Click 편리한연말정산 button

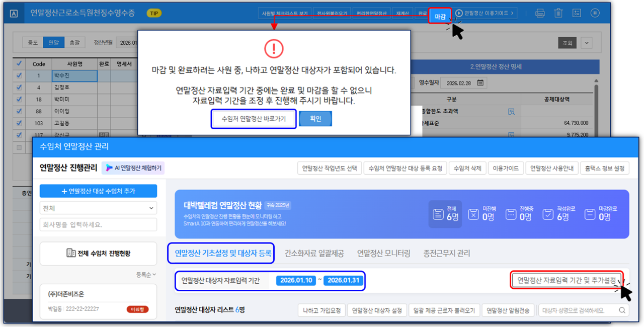coord(371,14)
